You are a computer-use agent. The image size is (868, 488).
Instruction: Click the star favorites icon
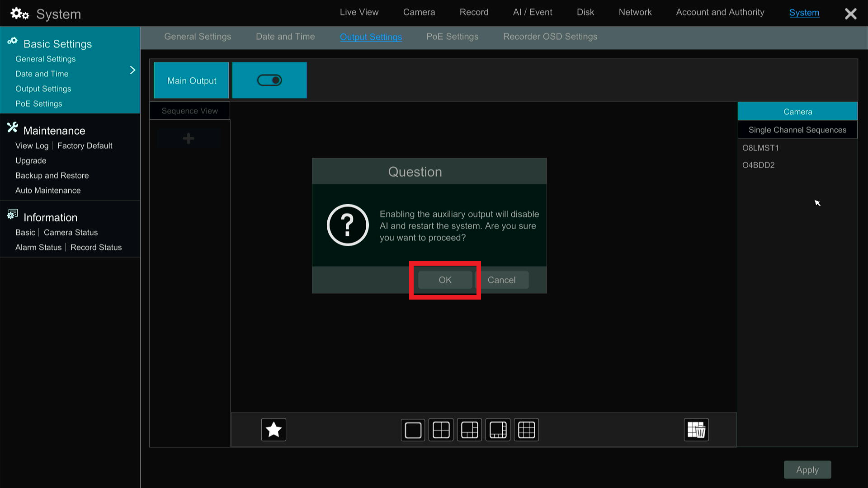coord(273,430)
